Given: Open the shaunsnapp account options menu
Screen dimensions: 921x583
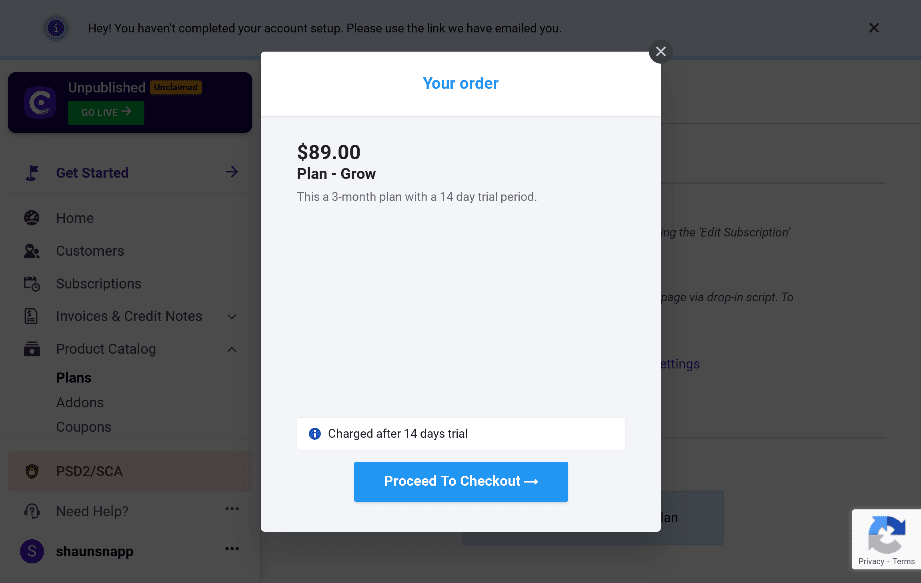Looking at the screenshot, I should tap(232, 548).
